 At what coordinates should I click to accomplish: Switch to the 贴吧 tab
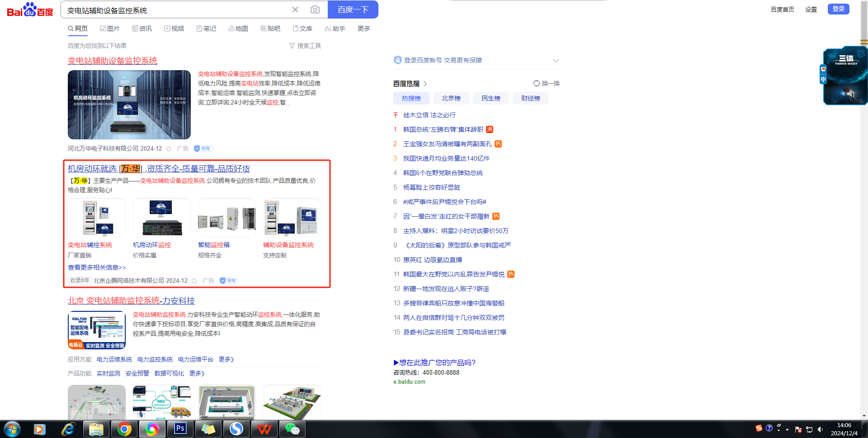pyautogui.click(x=270, y=29)
